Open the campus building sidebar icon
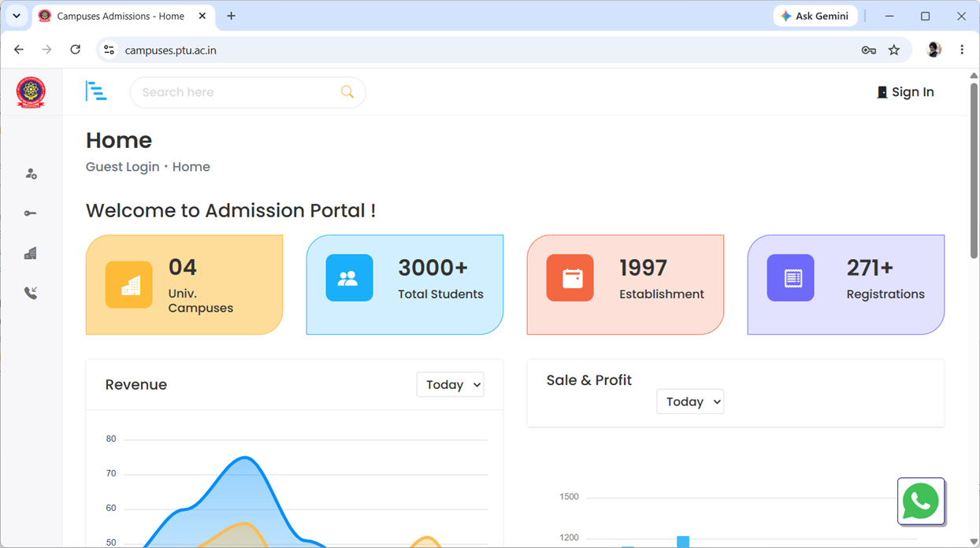This screenshot has width=980, height=548. coord(30,254)
